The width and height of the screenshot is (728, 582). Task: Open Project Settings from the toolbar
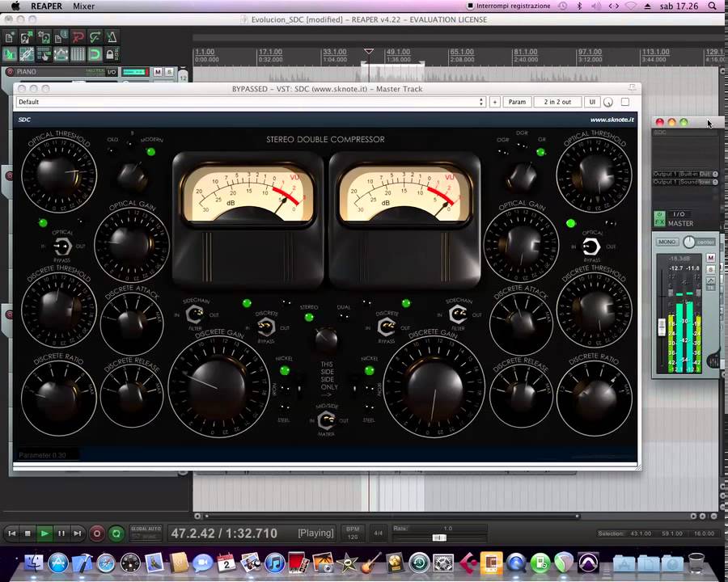pyautogui.click(x=61, y=37)
